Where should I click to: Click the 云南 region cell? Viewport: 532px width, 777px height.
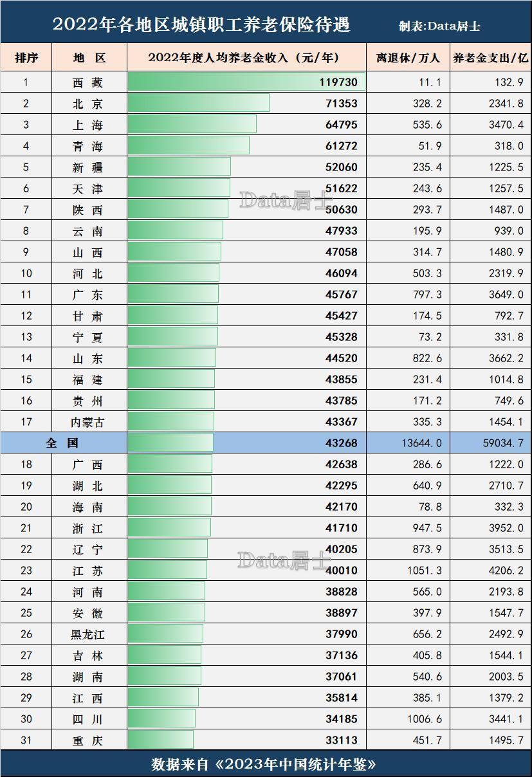click(89, 231)
